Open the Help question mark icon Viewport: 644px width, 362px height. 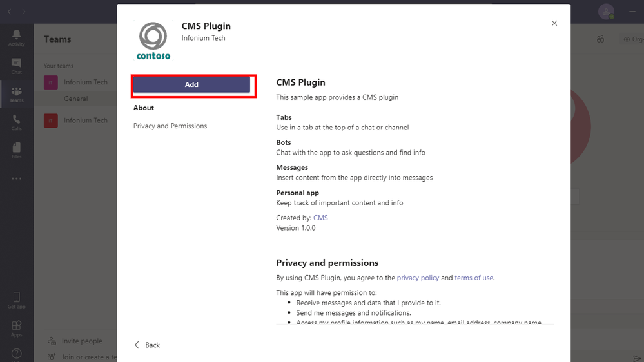point(16,354)
